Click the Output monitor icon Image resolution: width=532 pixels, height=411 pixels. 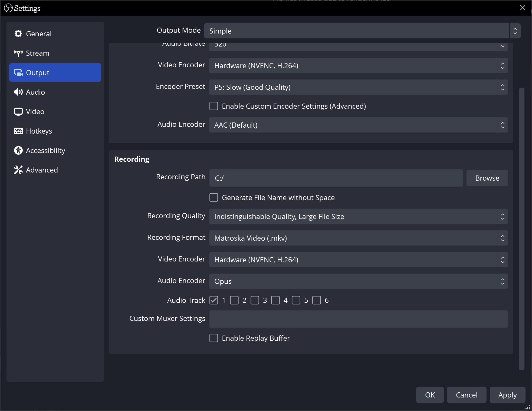18,72
